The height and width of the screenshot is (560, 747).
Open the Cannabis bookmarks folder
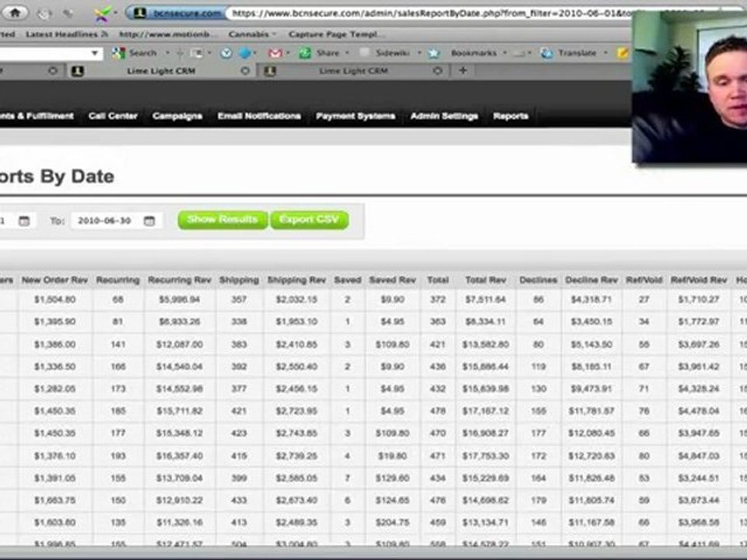coord(252,34)
